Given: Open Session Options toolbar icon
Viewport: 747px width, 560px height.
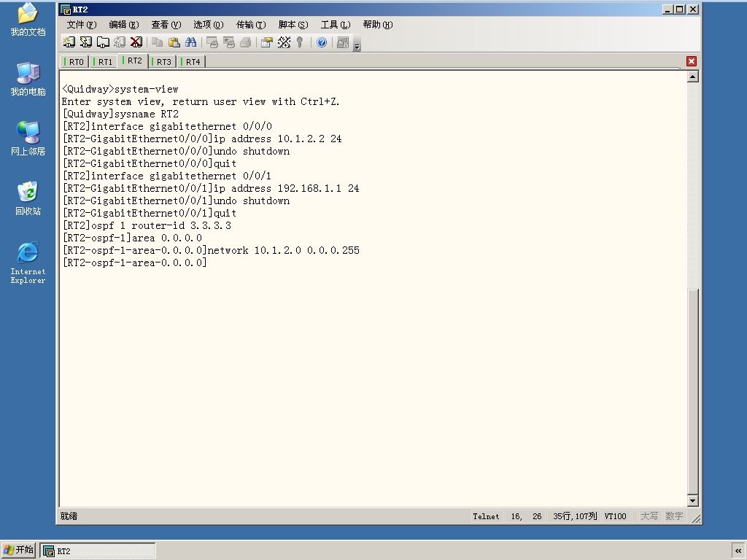Looking at the screenshot, I should (x=267, y=42).
